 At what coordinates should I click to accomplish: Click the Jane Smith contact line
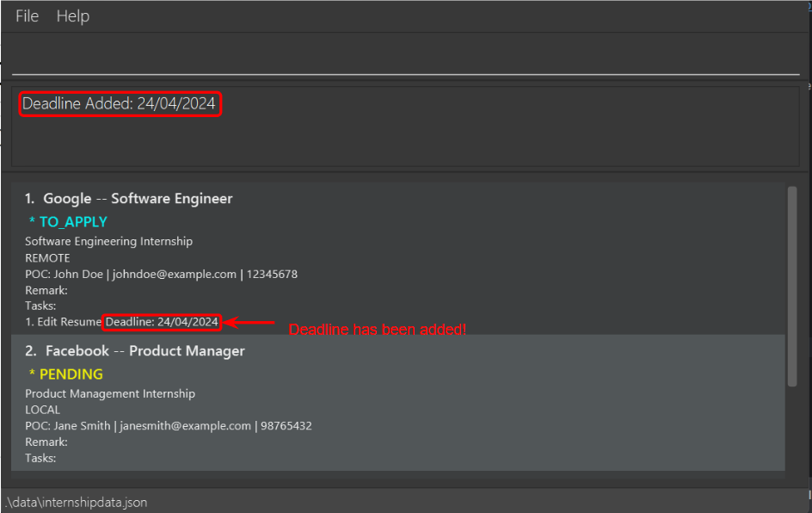[168, 426]
